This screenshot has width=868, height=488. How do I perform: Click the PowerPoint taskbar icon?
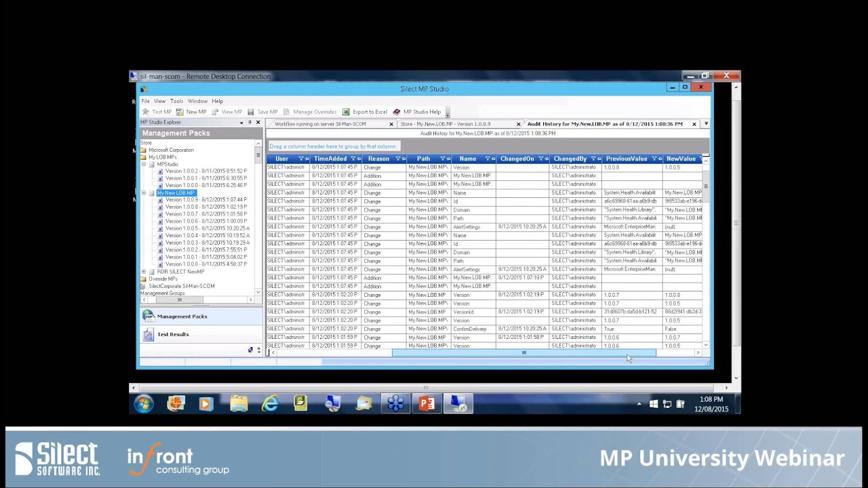[427, 404]
